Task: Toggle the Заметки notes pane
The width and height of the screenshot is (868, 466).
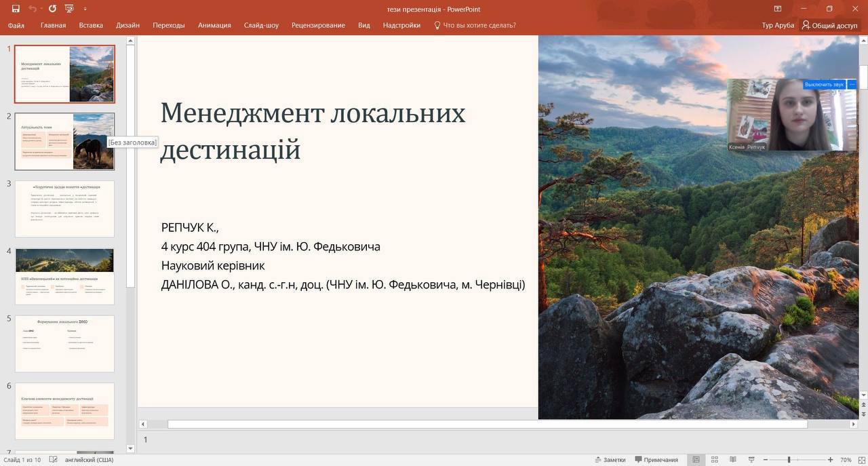Action: click(x=610, y=460)
